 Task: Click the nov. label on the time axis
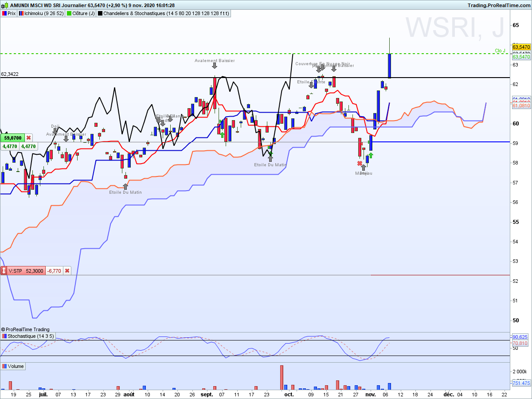pos(371,394)
